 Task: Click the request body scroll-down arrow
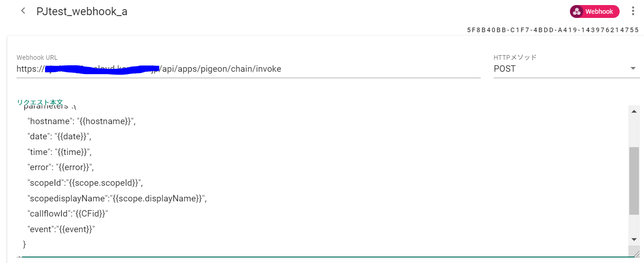[634, 240]
